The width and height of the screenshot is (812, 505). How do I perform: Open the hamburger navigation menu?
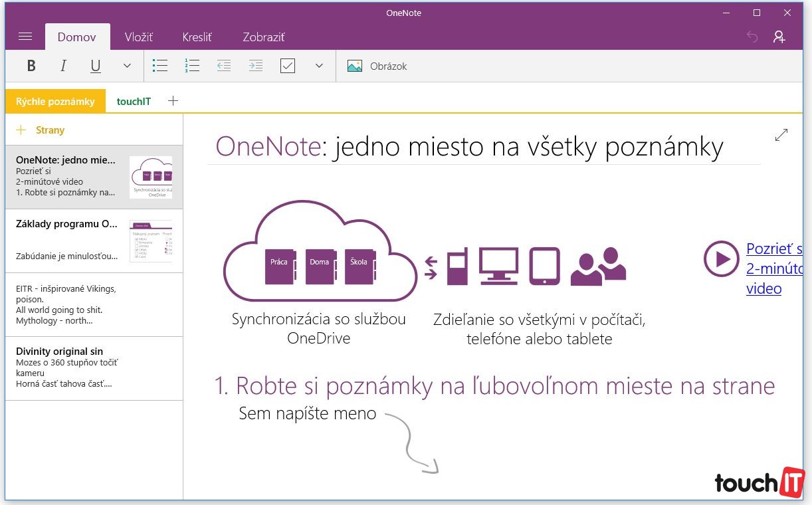coord(25,37)
